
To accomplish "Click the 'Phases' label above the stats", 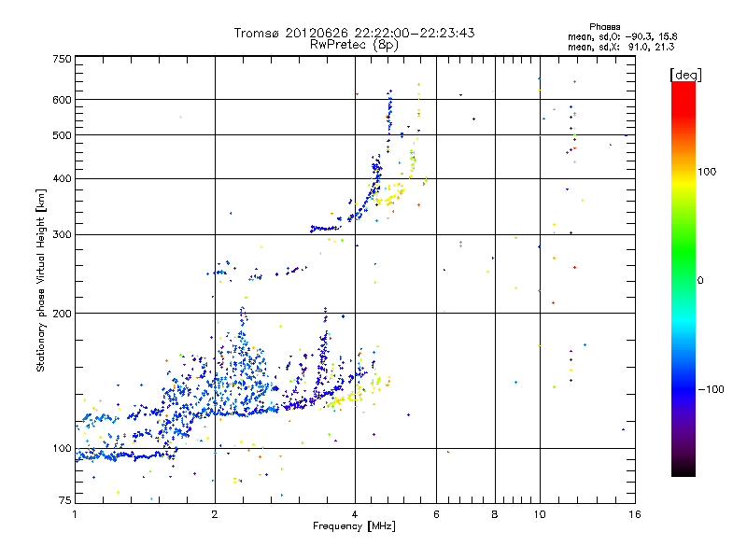I will click(604, 27).
